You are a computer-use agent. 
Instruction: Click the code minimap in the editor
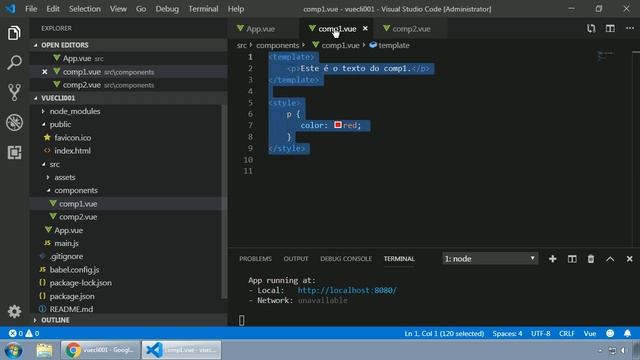pos(606,56)
